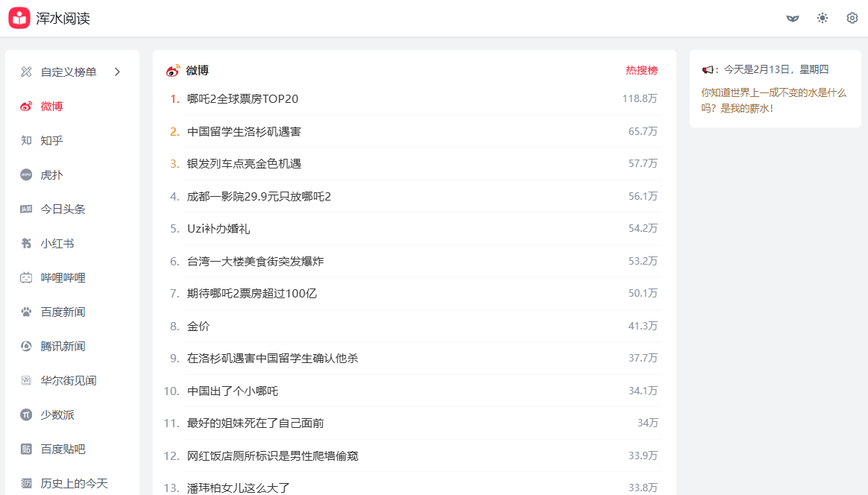Open 潘玮柏女儿这么大了 topic
868x495 pixels.
coord(238,488)
